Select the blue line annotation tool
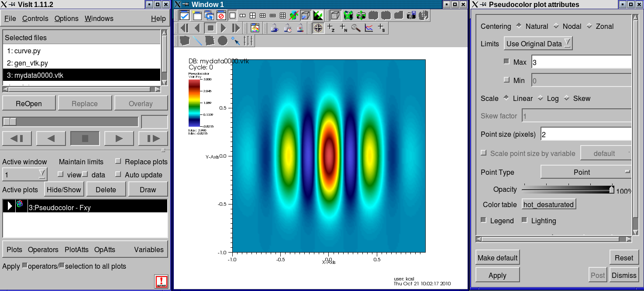 pos(198,41)
